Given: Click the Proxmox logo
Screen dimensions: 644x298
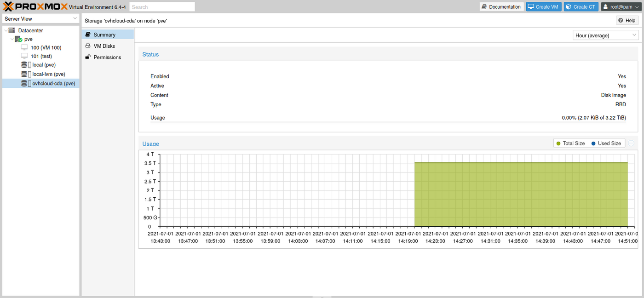Looking at the screenshot, I should pyautogui.click(x=35, y=7).
